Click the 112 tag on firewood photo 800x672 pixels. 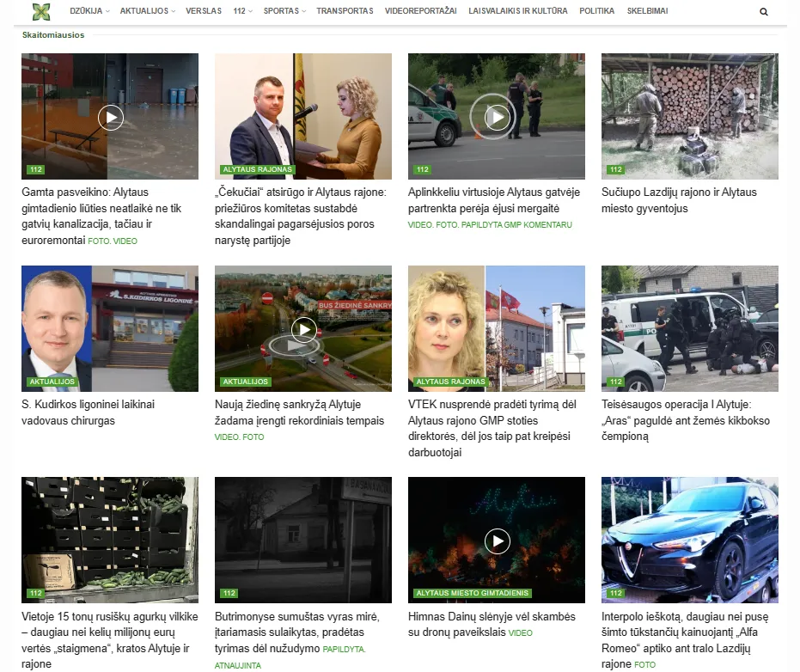point(615,170)
